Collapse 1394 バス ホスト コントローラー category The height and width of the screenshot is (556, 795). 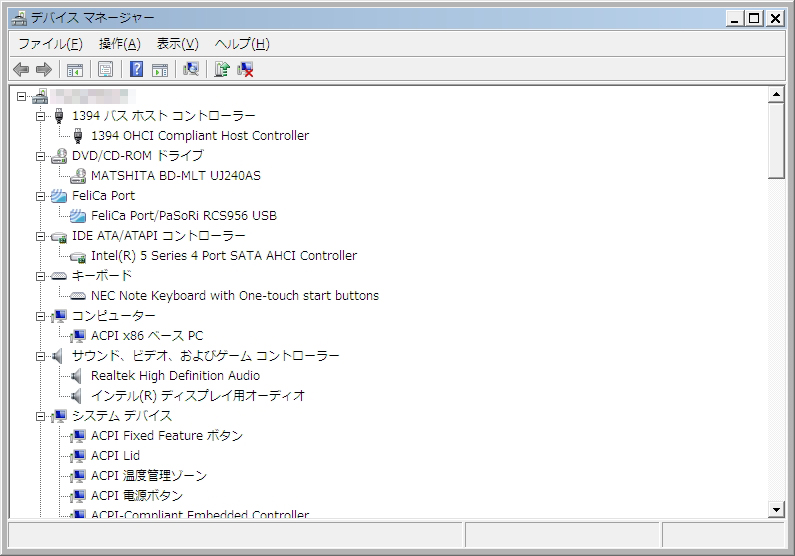(41, 116)
